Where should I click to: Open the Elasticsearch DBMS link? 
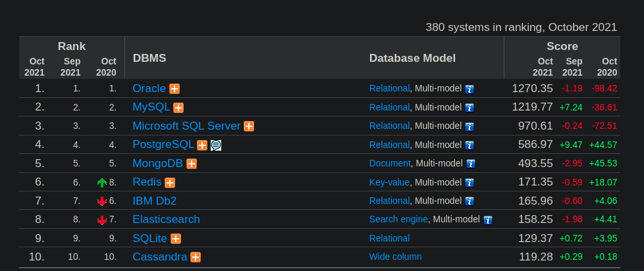[167, 219]
